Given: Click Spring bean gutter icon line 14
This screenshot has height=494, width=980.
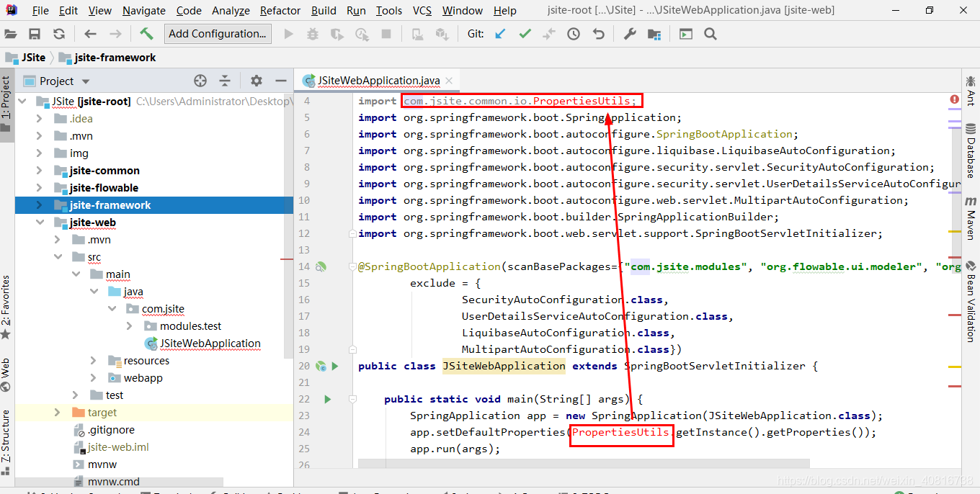Looking at the screenshot, I should point(321,266).
